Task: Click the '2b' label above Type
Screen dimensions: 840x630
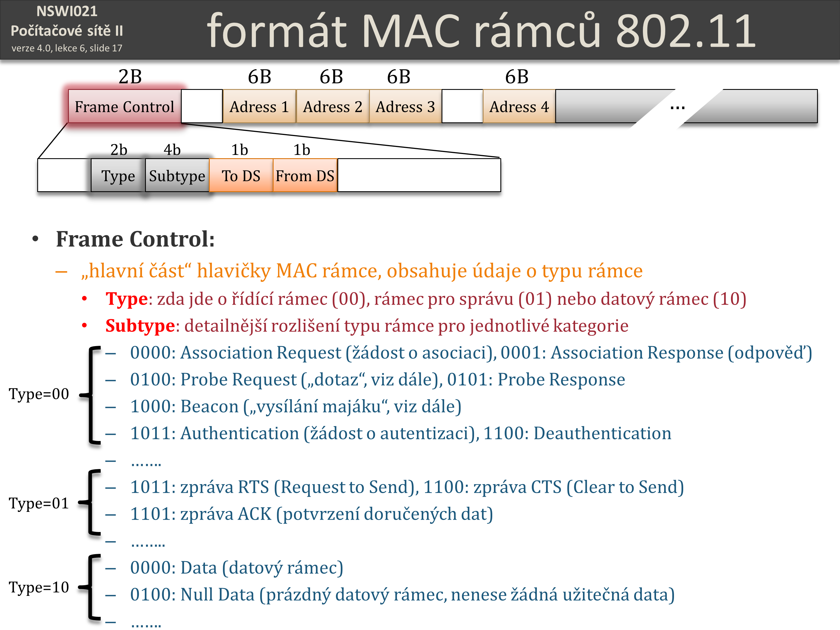Action: (x=119, y=150)
